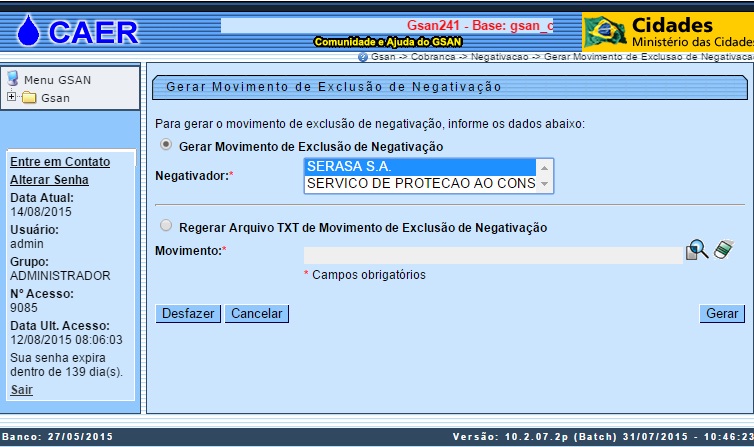Screen dimensions: 754x447
Task: Focus the Movimento input field
Action: (493, 255)
